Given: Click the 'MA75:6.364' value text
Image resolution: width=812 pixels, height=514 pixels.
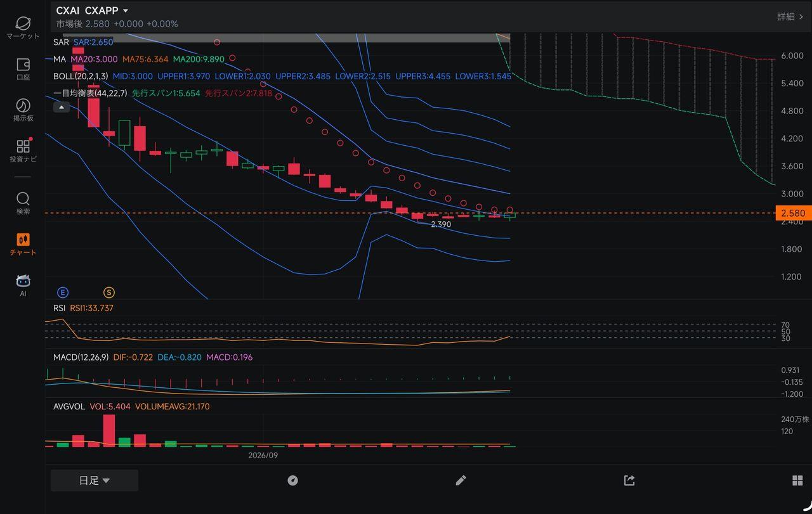Looking at the screenshot, I should pos(145,59).
